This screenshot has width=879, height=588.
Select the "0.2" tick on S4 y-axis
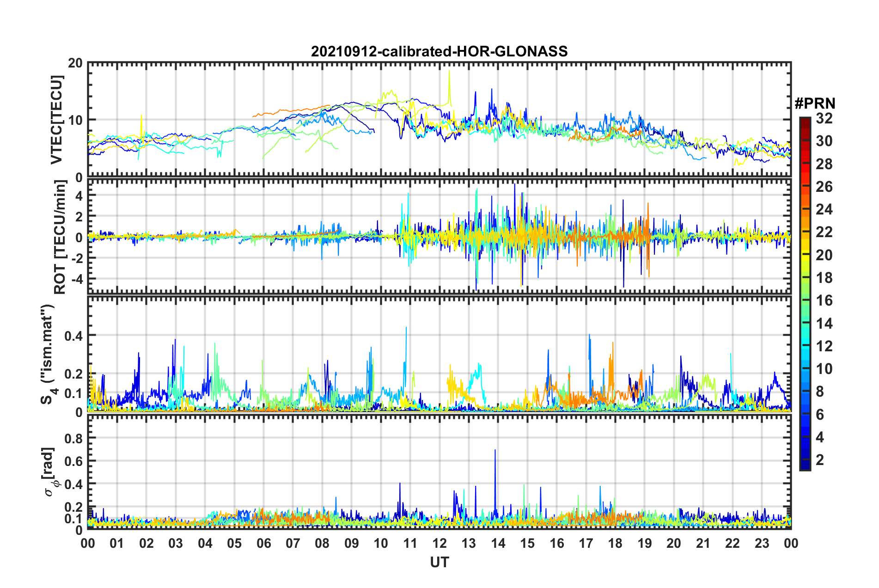74,374
